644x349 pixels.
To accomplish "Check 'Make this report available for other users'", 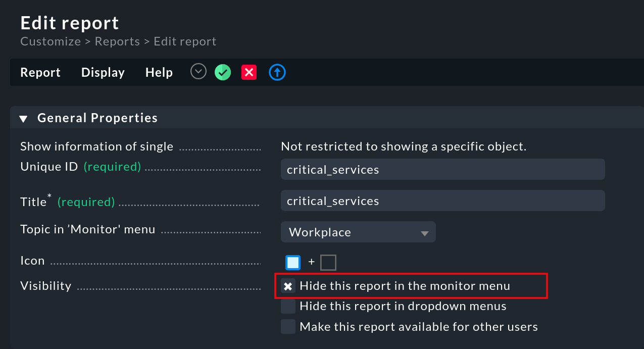I will [x=287, y=326].
